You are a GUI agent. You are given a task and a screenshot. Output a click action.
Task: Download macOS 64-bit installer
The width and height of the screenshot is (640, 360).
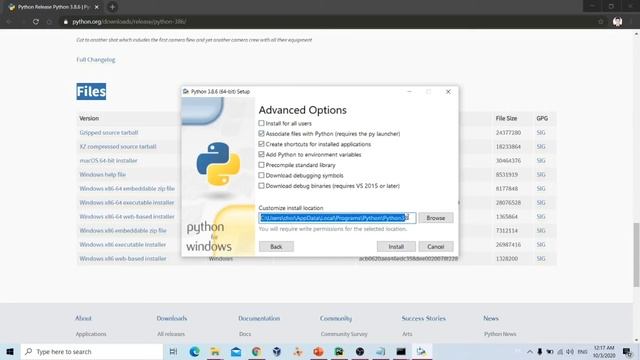pos(108,160)
